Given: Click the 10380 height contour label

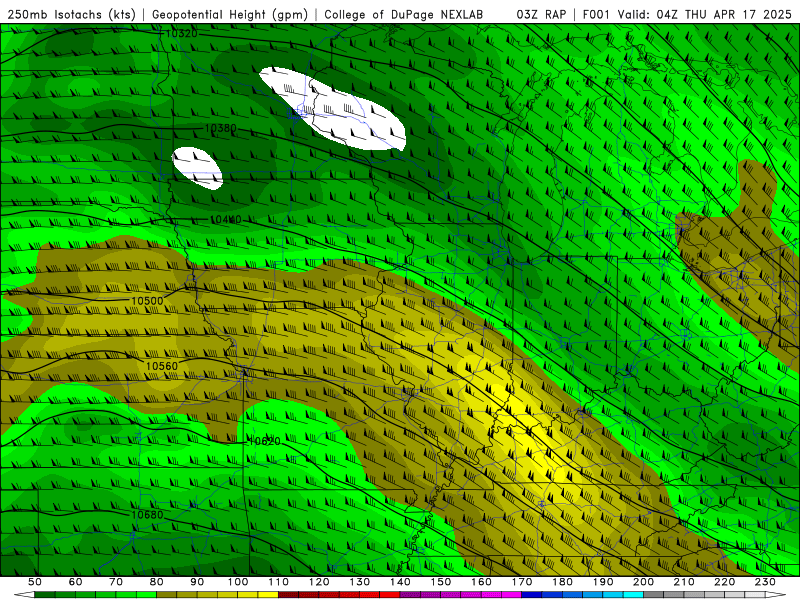Looking at the screenshot, I should pos(220,128).
